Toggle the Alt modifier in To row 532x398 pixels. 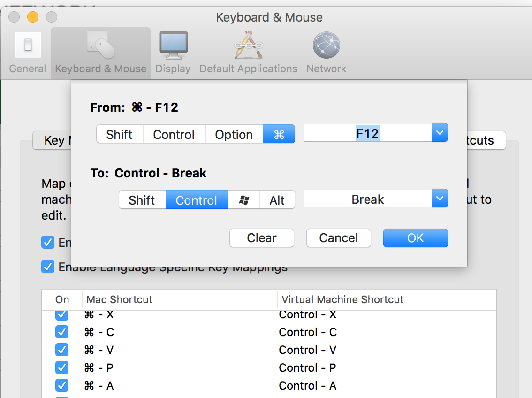click(277, 199)
